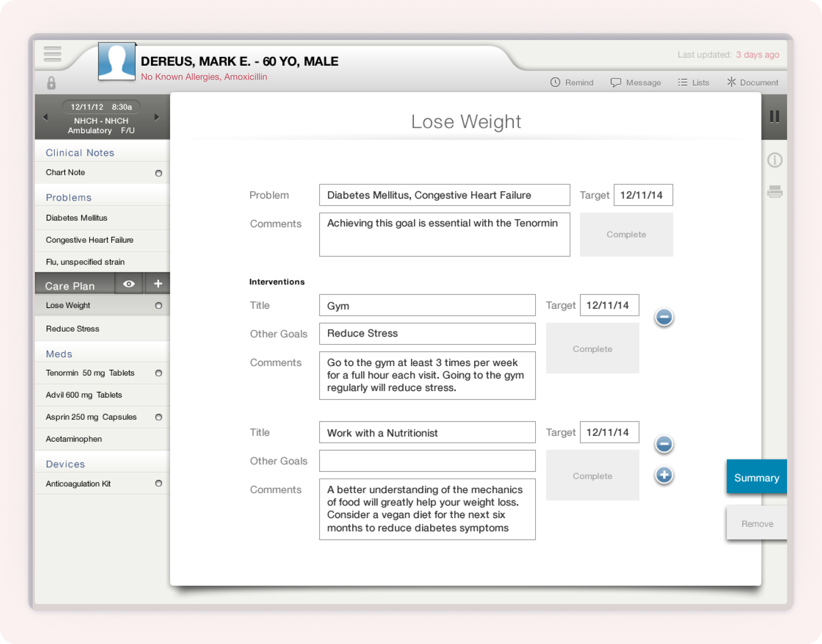Click the pause icon at right

(774, 117)
